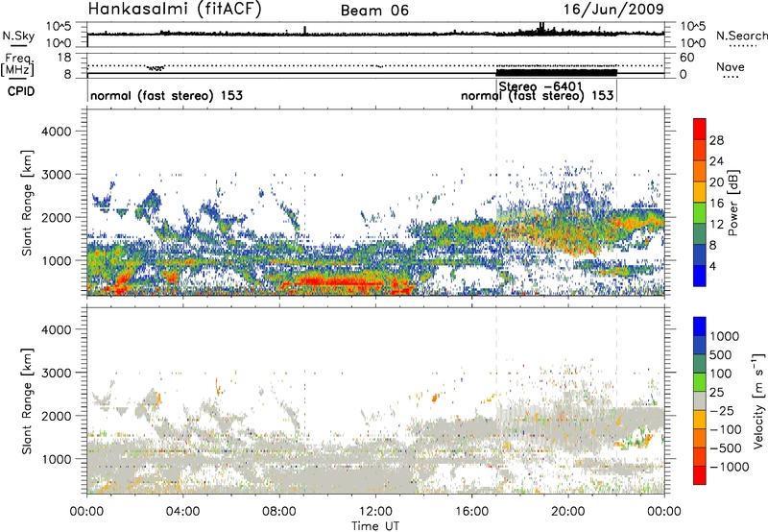The image size is (768, 532).
Task: Click the '04:00' time tick label
Action: click(182, 512)
